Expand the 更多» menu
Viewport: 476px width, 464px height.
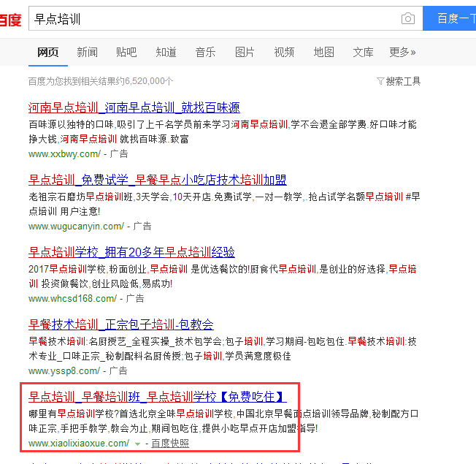pyautogui.click(x=402, y=53)
